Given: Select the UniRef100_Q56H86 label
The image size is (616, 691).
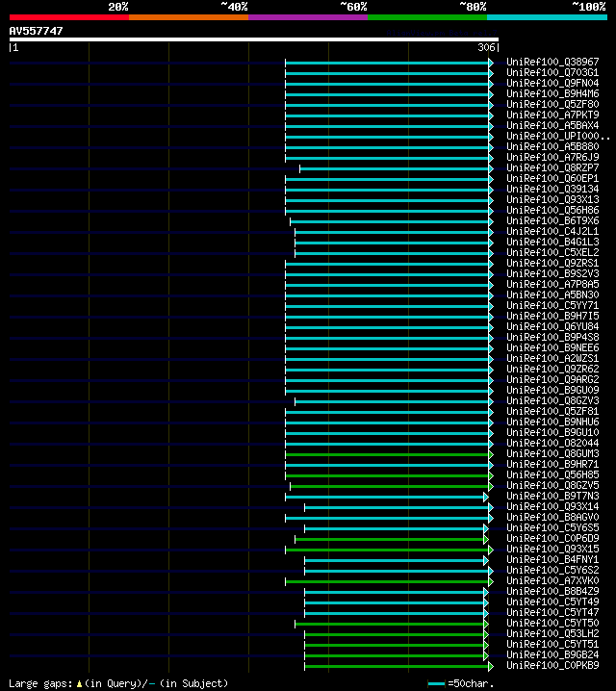Looking at the screenshot, I should coord(552,210).
